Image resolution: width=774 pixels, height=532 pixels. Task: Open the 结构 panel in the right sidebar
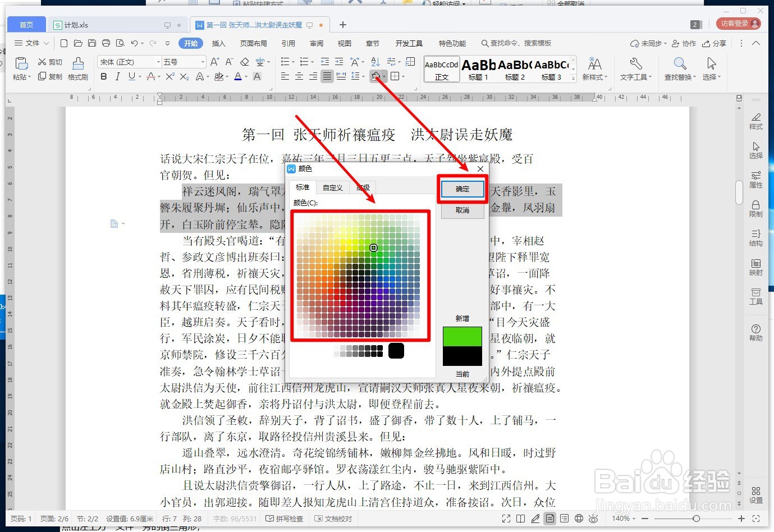click(755, 238)
